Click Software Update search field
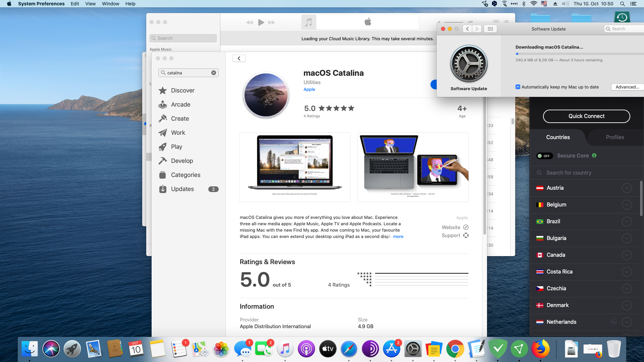Image resolution: width=644 pixels, height=362 pixels. [624, 29]
